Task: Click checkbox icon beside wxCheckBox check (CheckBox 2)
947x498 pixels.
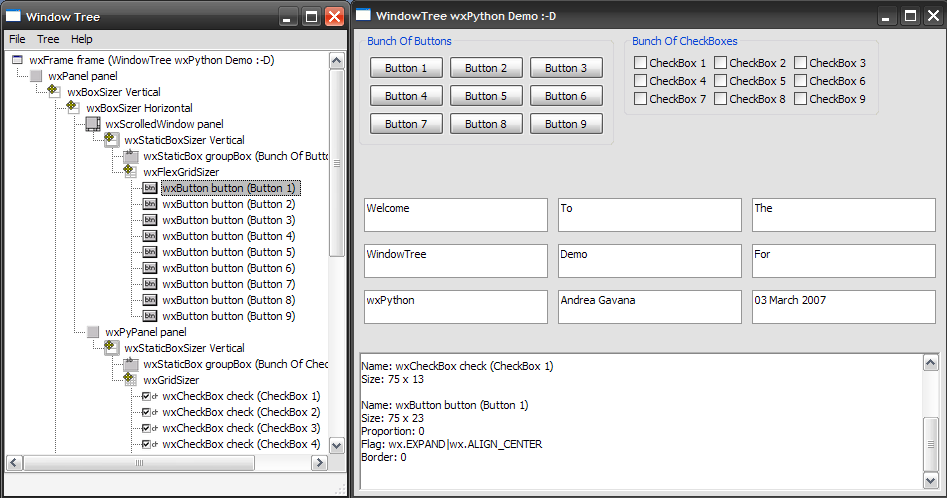Action: [x=149, y=412]
